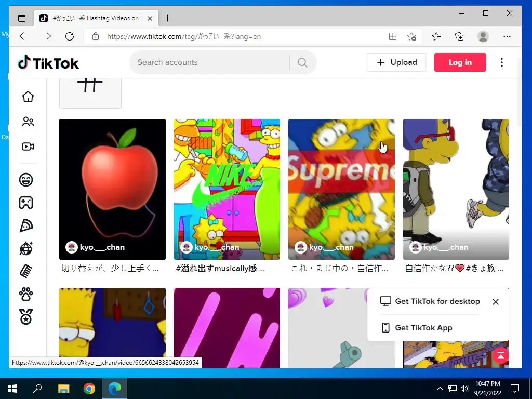
Task: Open the three-dot more menu beside Log in
Action: (502, 62)
